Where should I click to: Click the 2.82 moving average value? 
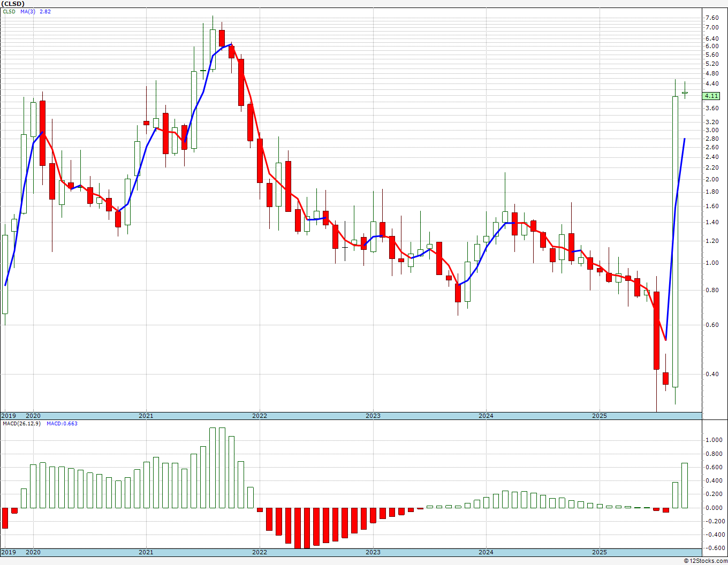pyautogui.click(x=45, y=11)
